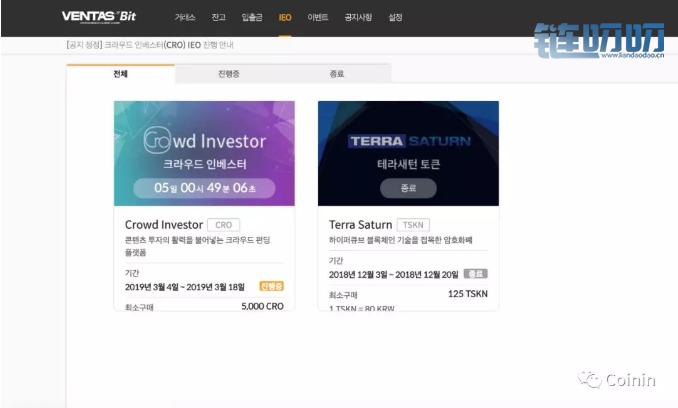The image size is (678, 408).
Task: Click the CRO ticker badge
Action: click(x=224, y=225)
